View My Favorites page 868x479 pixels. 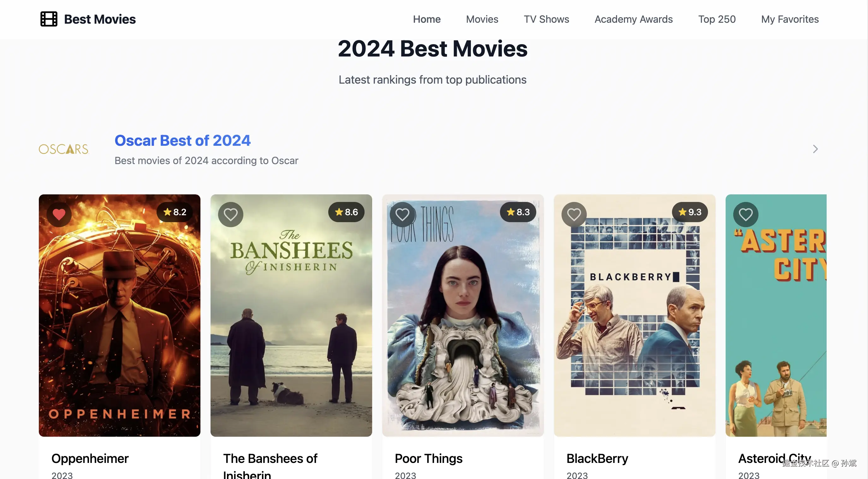click(x=789, y=19)
